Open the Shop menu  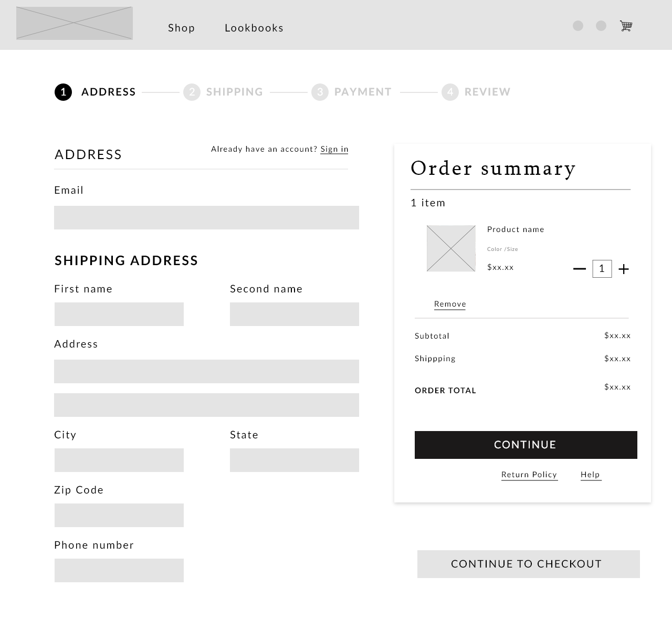coord(181,28)
